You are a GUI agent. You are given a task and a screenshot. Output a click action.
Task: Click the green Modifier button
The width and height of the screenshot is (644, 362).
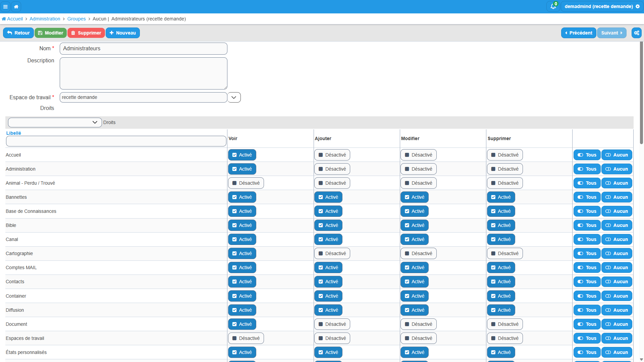pyautogui.click(x=51, y=33)
